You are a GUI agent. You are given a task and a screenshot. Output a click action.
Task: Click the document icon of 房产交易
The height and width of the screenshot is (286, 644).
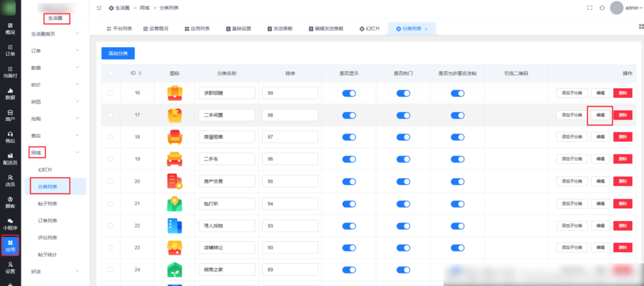click(x=175, y=181)
